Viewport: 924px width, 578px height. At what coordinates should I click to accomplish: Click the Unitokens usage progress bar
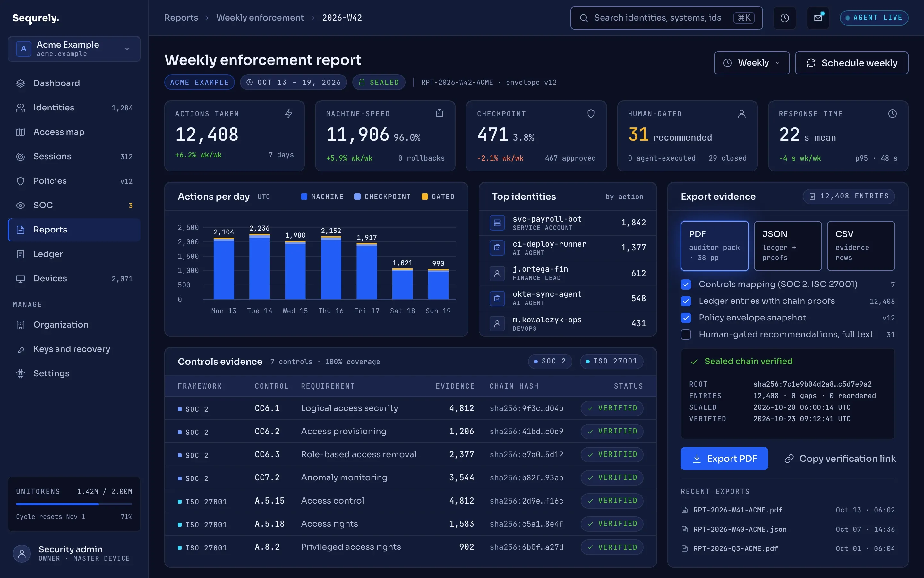point(74,504)
